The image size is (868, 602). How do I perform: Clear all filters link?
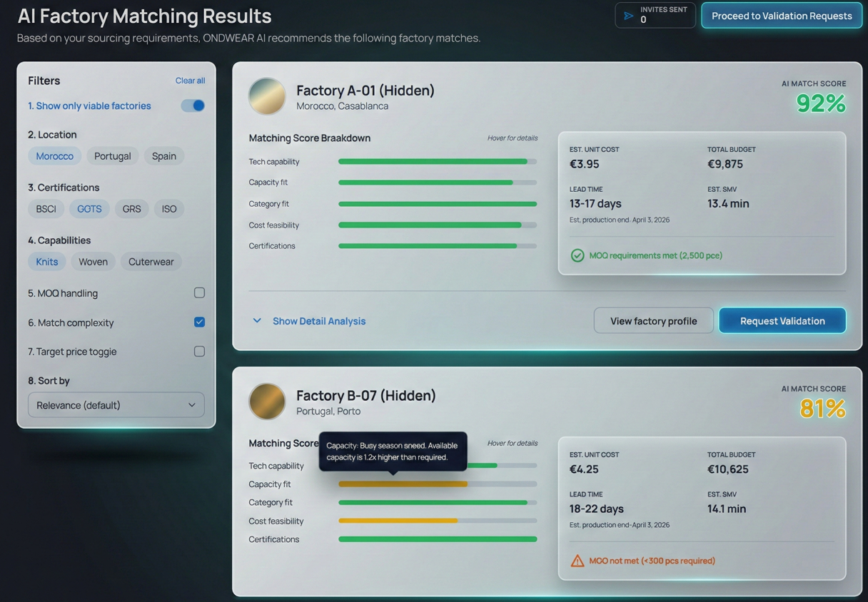190,81
